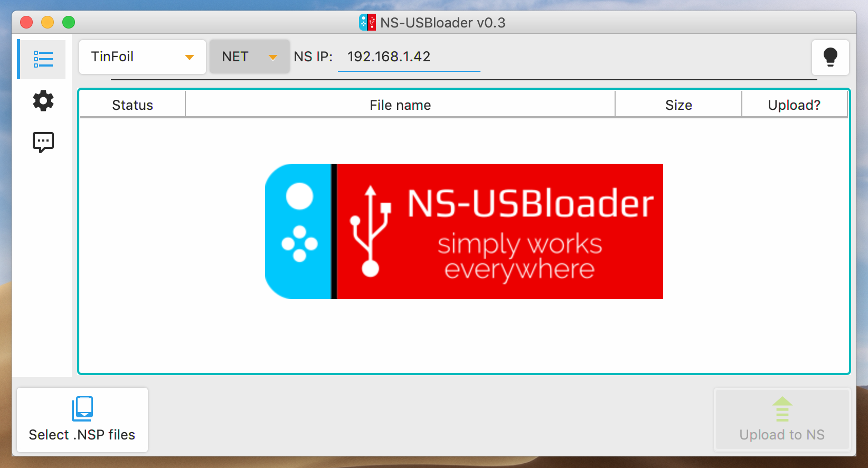Viewport: 868px width, 468px height.
Task: Click the Size column header
Action: [678, 105]
